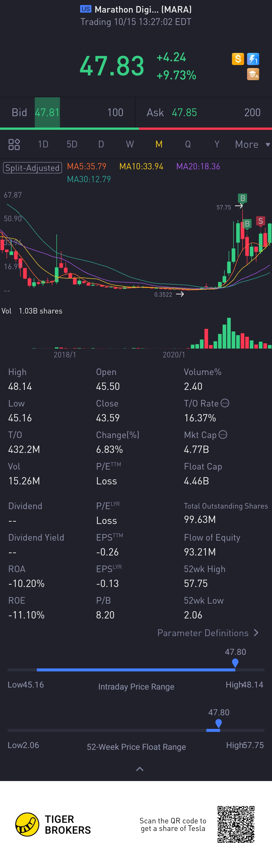The height and width of the screenshot is (868, 272).
Task: Tap the MA30:12.79 indicator label
Action: (x=89, y=179)
